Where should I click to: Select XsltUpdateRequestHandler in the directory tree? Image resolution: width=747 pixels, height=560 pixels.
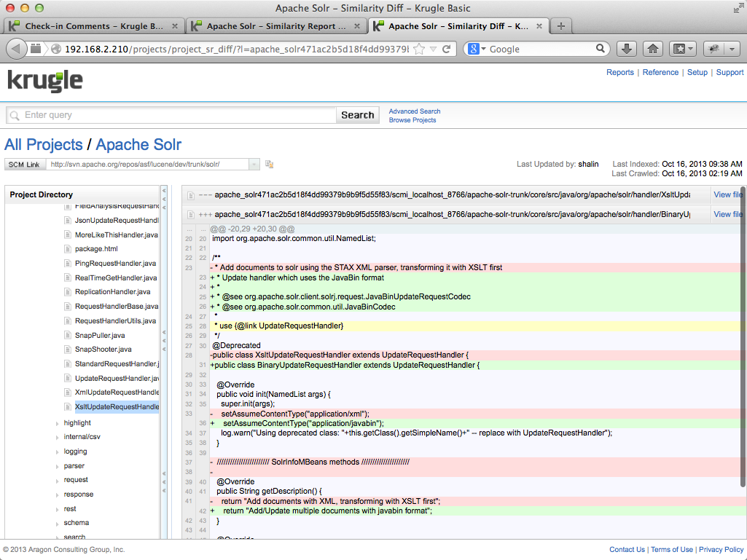117,407
